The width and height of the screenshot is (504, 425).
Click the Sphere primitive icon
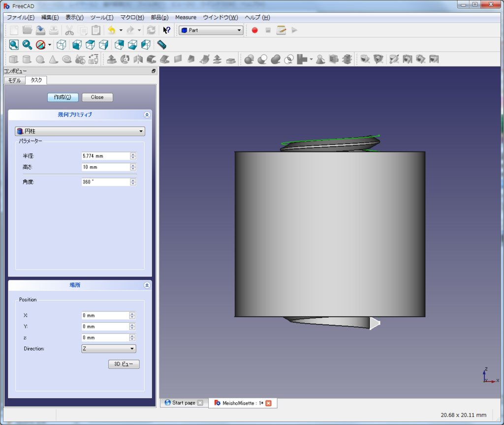(40, 59)
